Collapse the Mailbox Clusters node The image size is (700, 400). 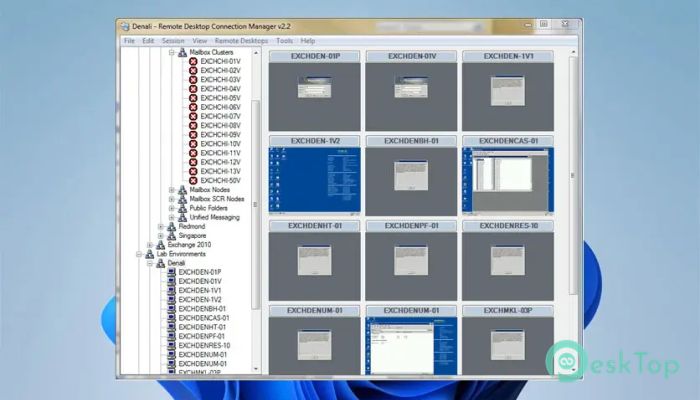pyautogui.click(x=171, y=52)
